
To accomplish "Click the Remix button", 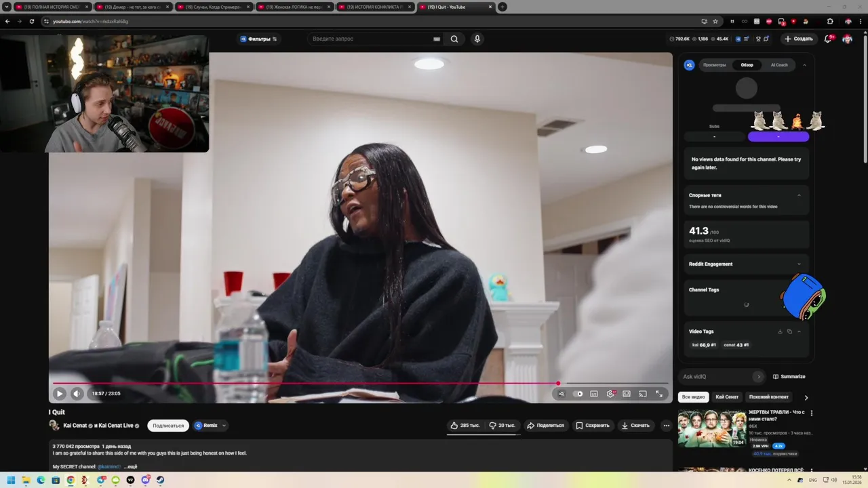I will tap(206, 426).
